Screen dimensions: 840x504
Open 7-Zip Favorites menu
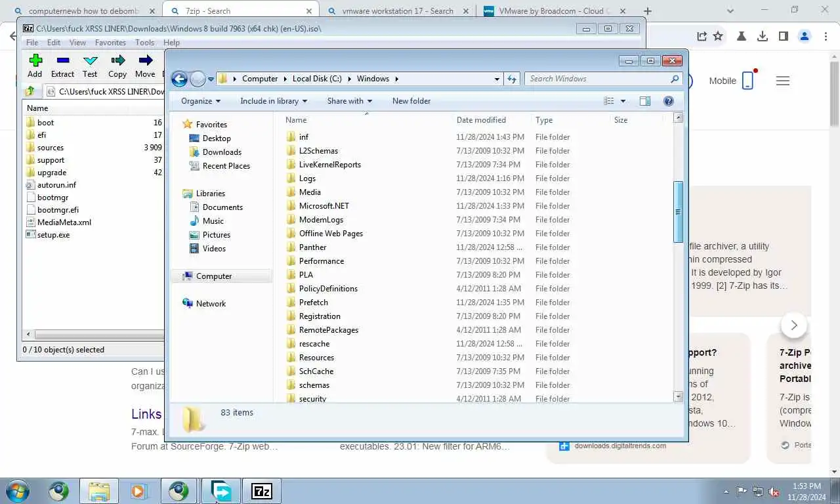coord(110,42)
